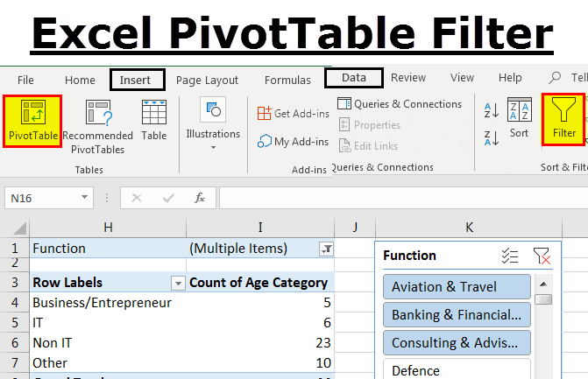Select column K header
Image resolution: width=588 pixels, height=379 pixels.
469,228
